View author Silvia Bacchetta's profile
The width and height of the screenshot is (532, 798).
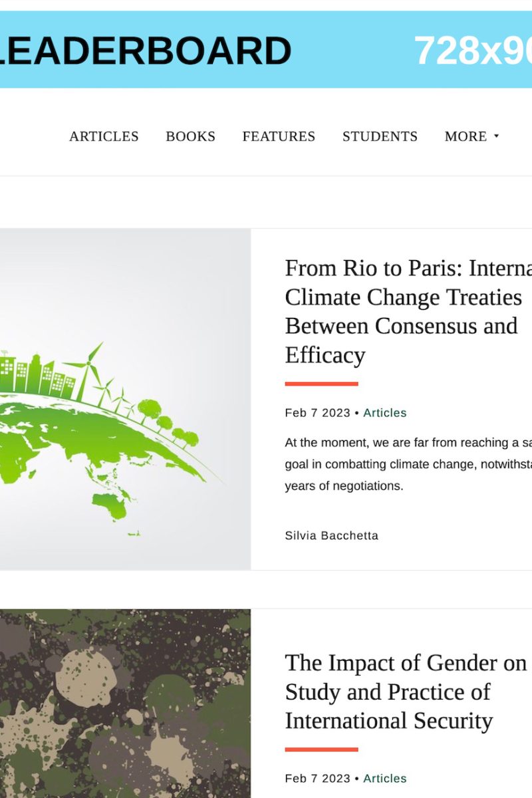pos(331,535)
